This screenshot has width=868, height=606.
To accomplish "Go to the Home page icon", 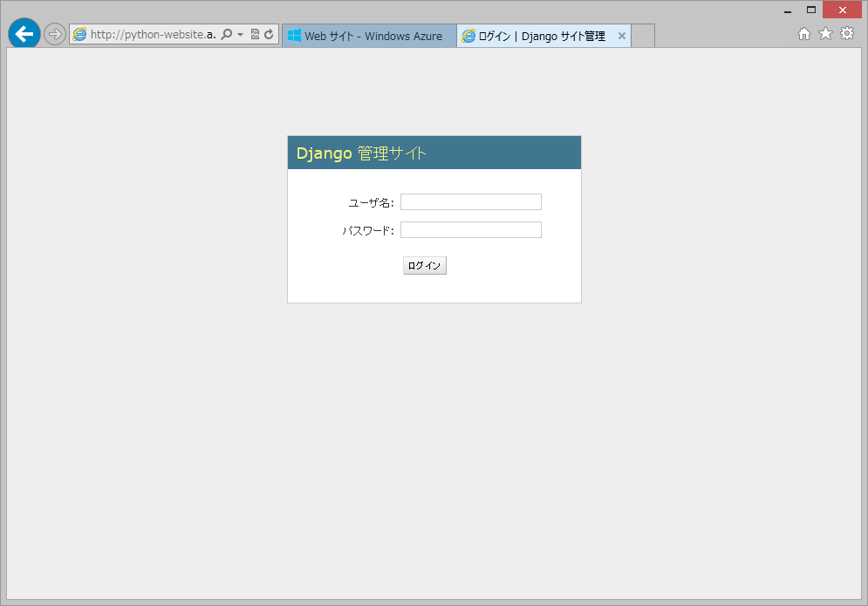I will point(804,34).
